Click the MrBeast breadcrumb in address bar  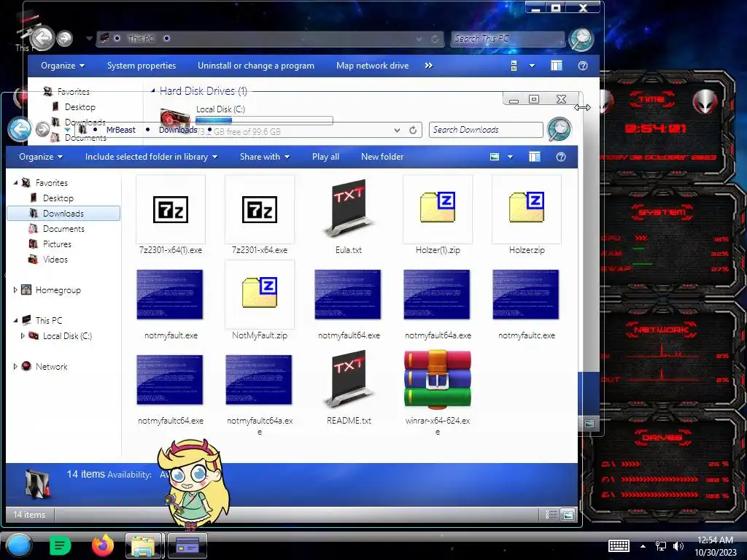coord(120,130)
